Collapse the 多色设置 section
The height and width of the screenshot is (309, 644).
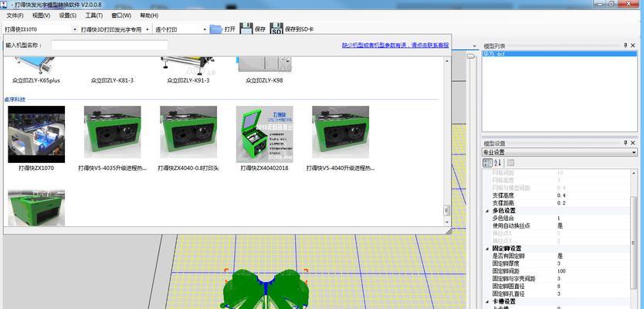[487, 211]
